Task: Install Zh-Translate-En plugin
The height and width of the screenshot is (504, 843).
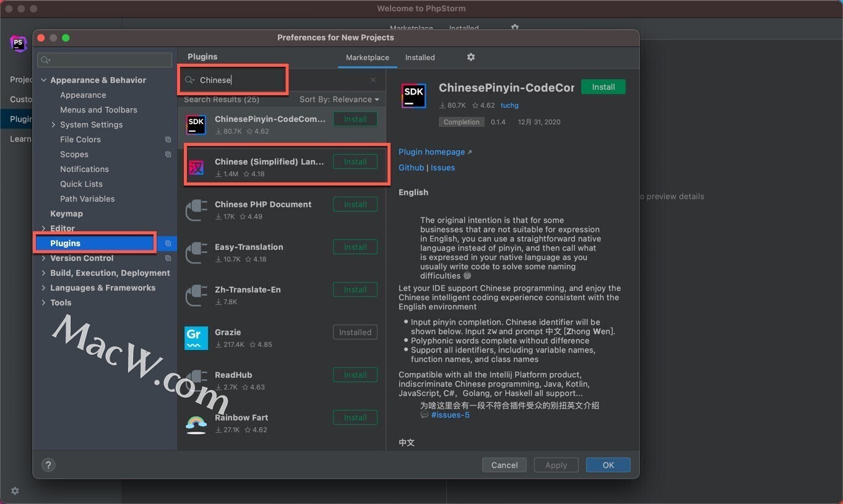Action: tap(355, 290)
